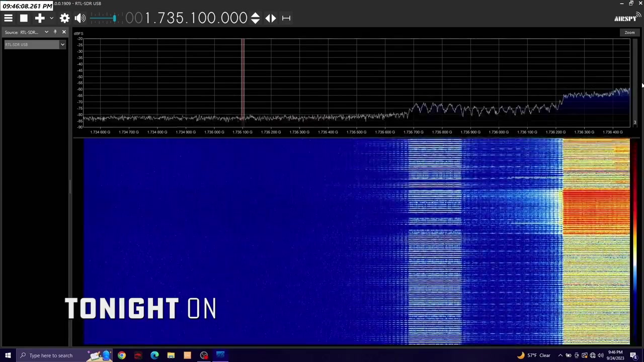Open the RTL-SDR USB source dropdown
This screenshot has height=362, width=644.
click(x=62, y=45)
